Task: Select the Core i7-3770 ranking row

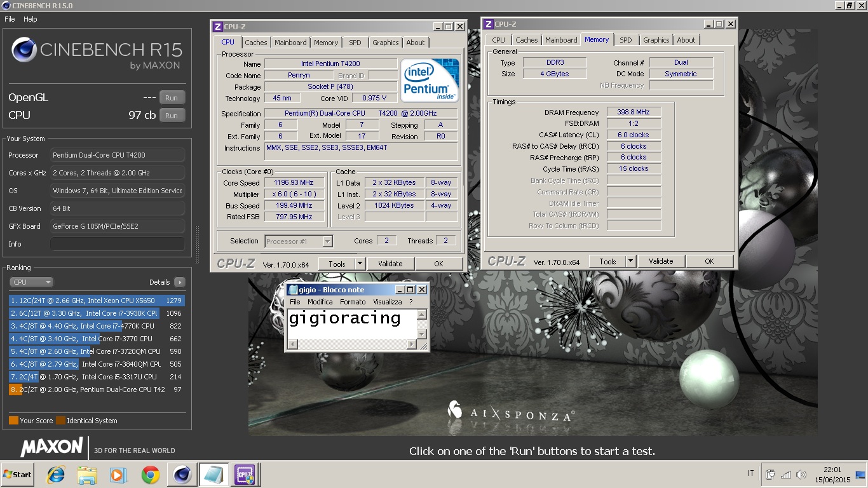Action: coord(97,339)
